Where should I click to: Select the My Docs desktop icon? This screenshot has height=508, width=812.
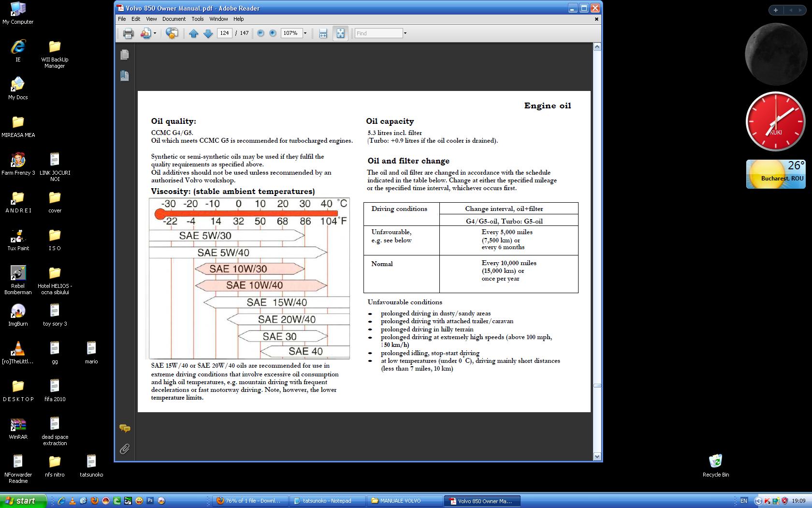click(18, 88)
